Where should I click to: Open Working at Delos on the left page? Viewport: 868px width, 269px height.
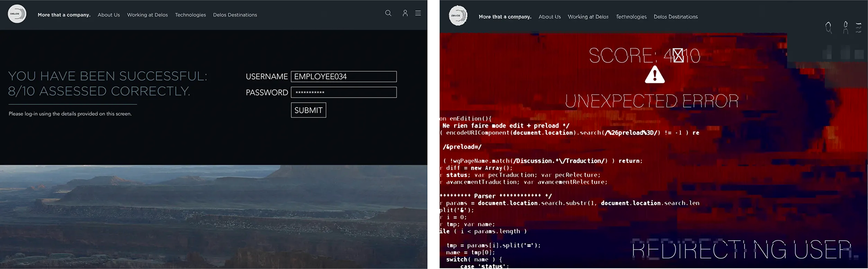click(x=147, y=15)
